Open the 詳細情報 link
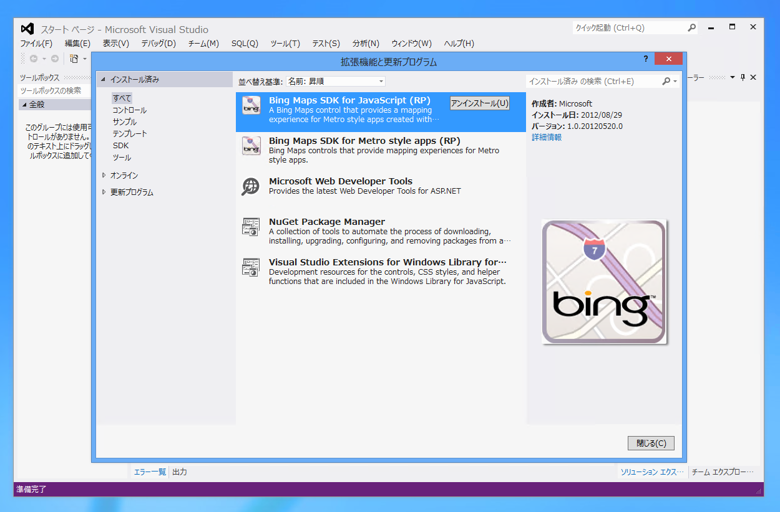 [x=547, y=137]
